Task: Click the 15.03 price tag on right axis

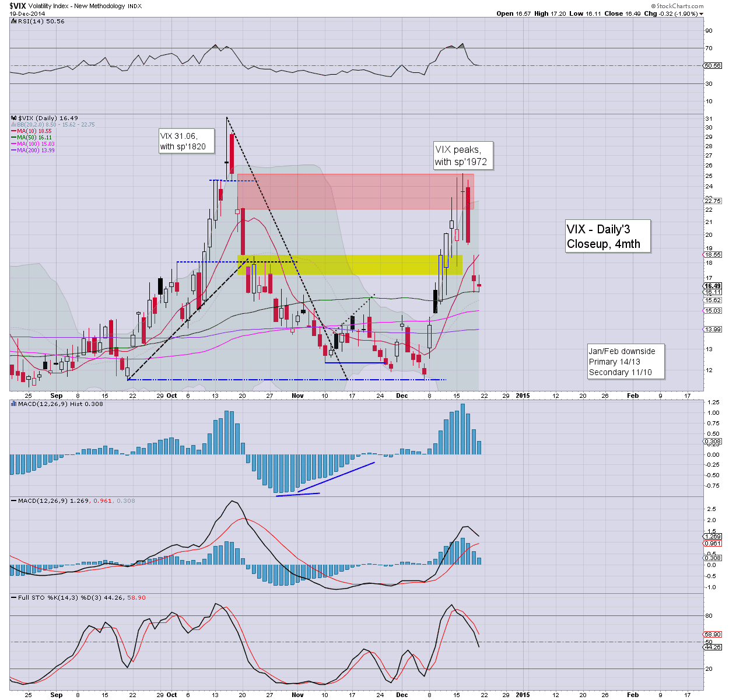Action: tap(713, 311)
